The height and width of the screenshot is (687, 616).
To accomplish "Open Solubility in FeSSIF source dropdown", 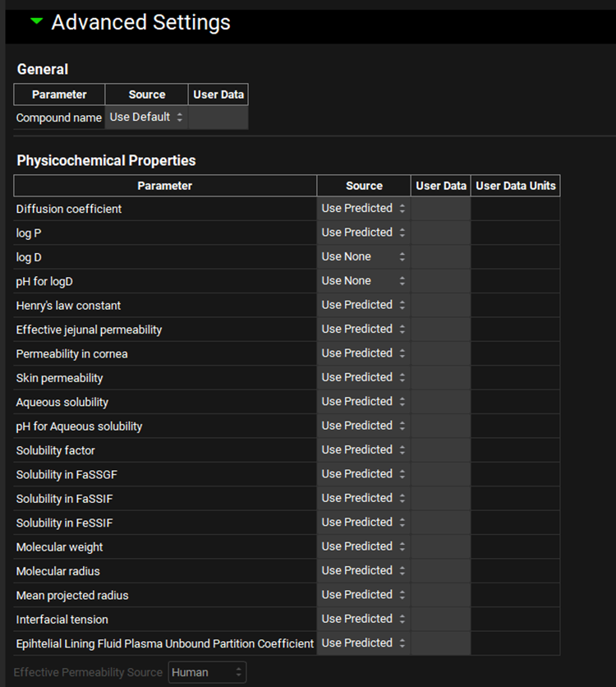I will pos(363,523).
